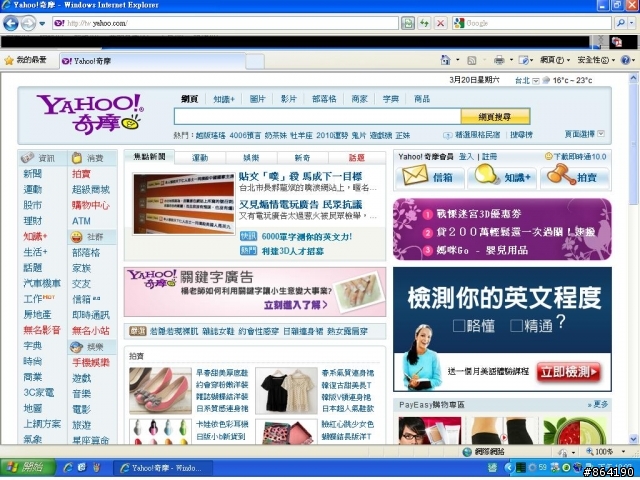Select the 影片 search tab
The height and width of the screenshot is (480, 640).
(289, 99)
